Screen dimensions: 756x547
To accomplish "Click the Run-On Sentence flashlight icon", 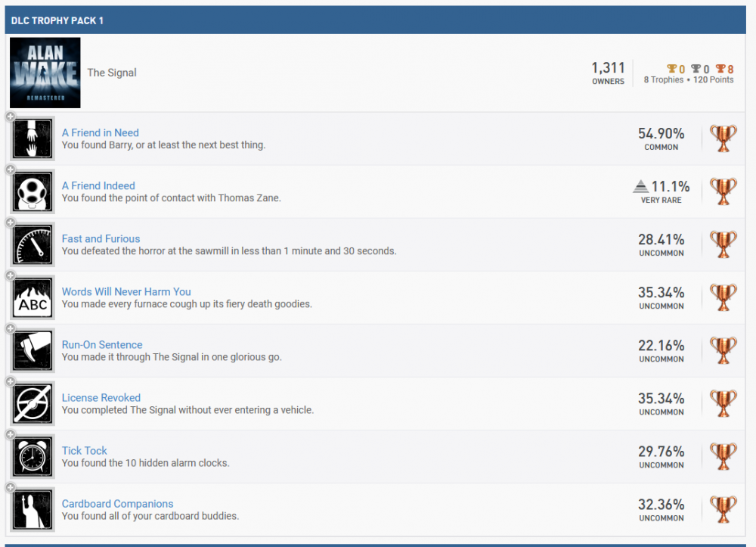I will point(33,350).
